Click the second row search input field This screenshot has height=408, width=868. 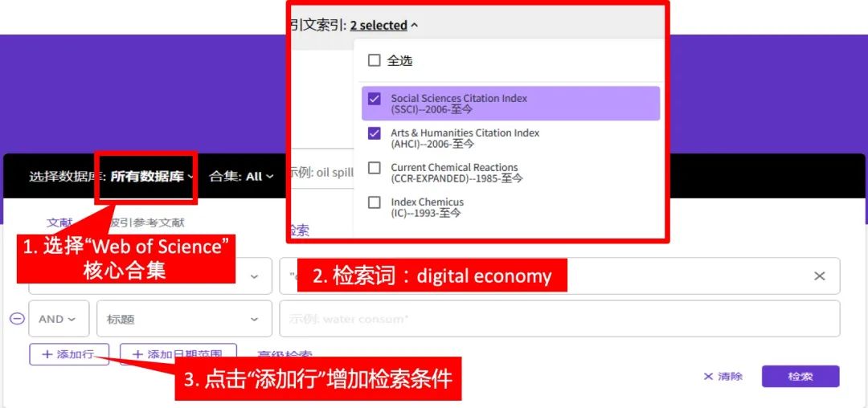(x=559, y=319)
